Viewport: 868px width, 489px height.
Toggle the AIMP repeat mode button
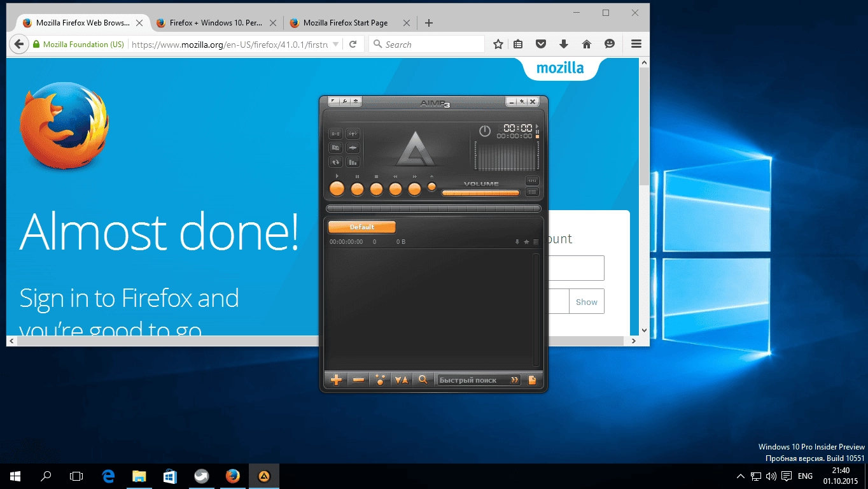click(x=335, y=162)
